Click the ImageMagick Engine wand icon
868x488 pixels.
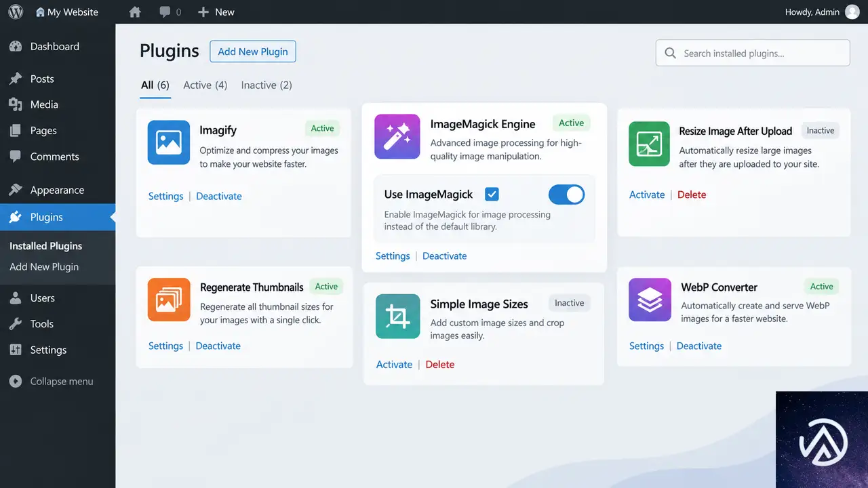click(x=397, y=136)
